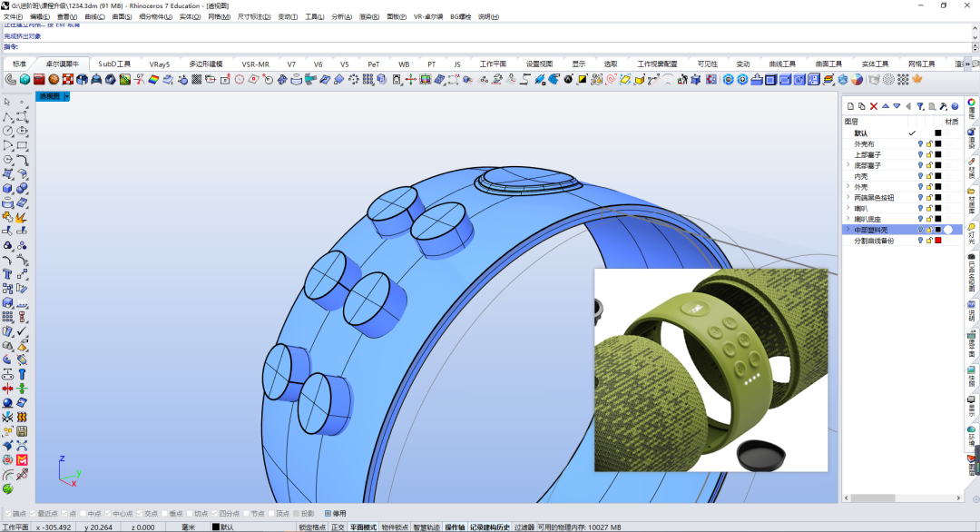Viewport: 980px width, 532px height.
Task: Click the move layer up arrow icon
Action: point(885,106)
